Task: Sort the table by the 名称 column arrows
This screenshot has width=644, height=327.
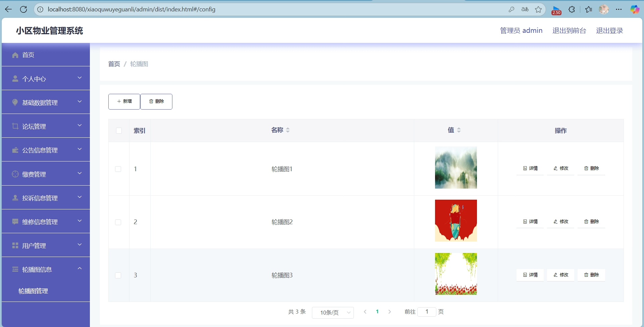Action: tap(288, 130)
